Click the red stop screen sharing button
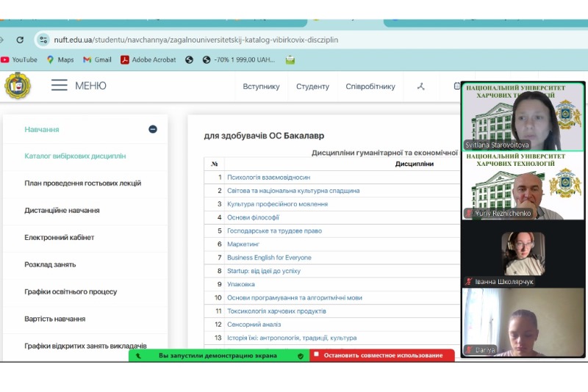The image size is (588, 392). tap(381, 355)
